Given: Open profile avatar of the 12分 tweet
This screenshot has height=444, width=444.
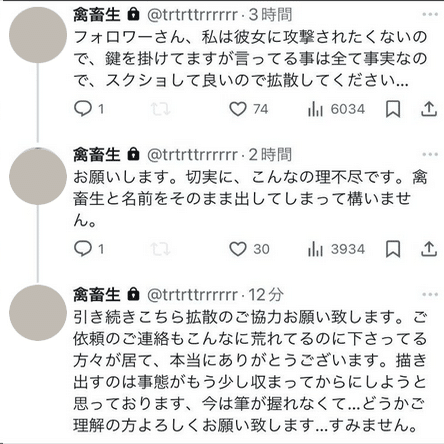Looking at the screenshot, I should (x=38, y=313).
